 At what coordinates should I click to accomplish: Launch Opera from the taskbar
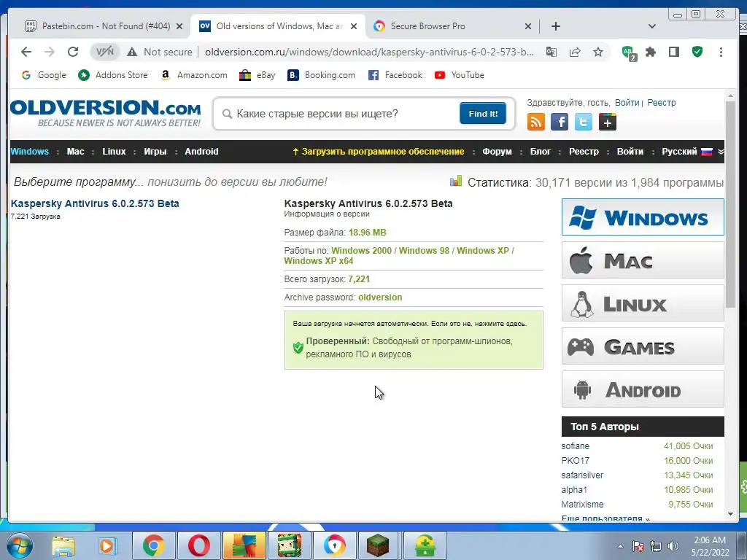tap(198, 545)
